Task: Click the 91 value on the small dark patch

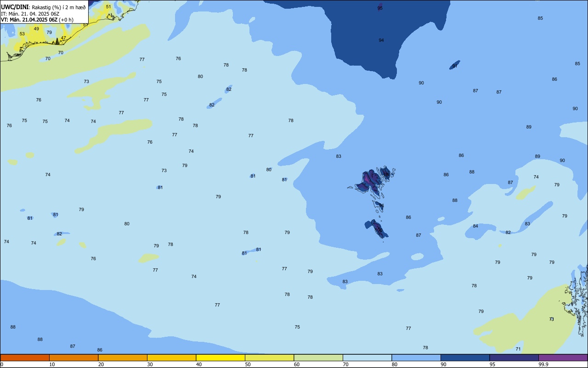Action: point(455,66)
